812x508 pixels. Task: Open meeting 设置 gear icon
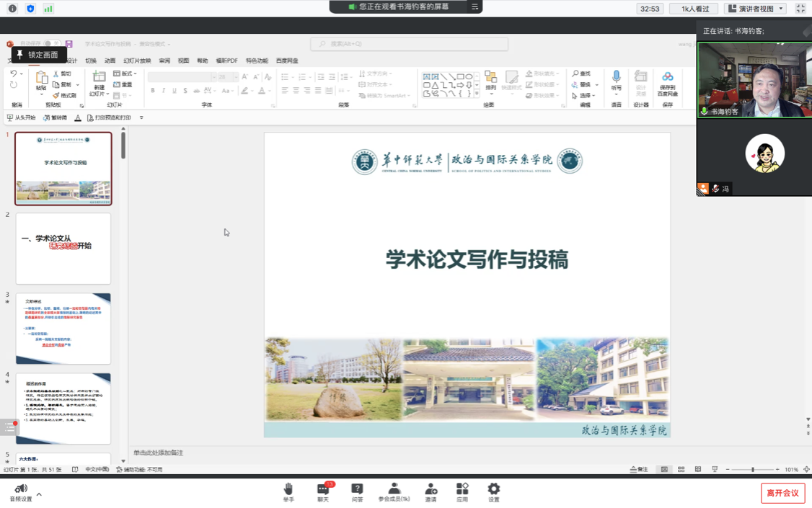[x=493, y=491]
